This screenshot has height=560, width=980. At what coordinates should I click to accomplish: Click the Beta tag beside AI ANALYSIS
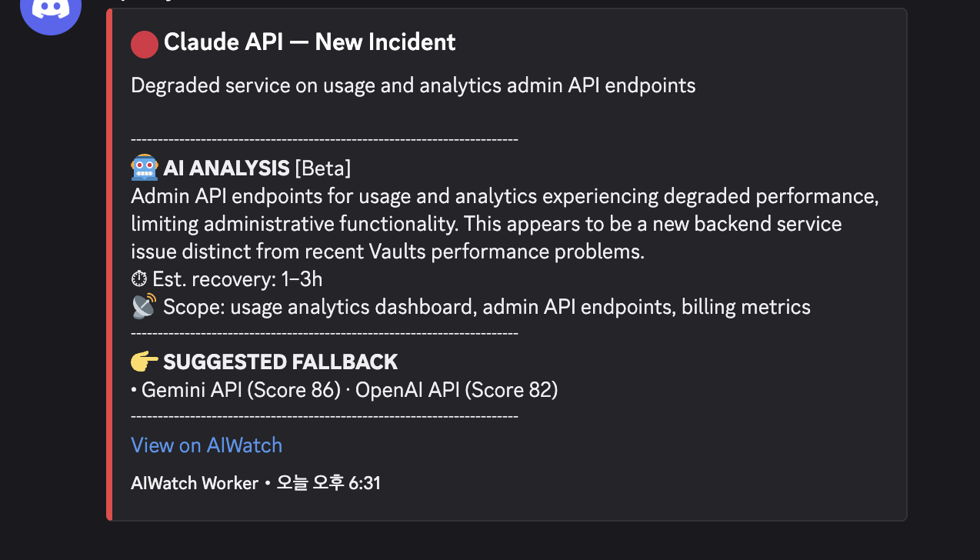click(x=324, y=168)
